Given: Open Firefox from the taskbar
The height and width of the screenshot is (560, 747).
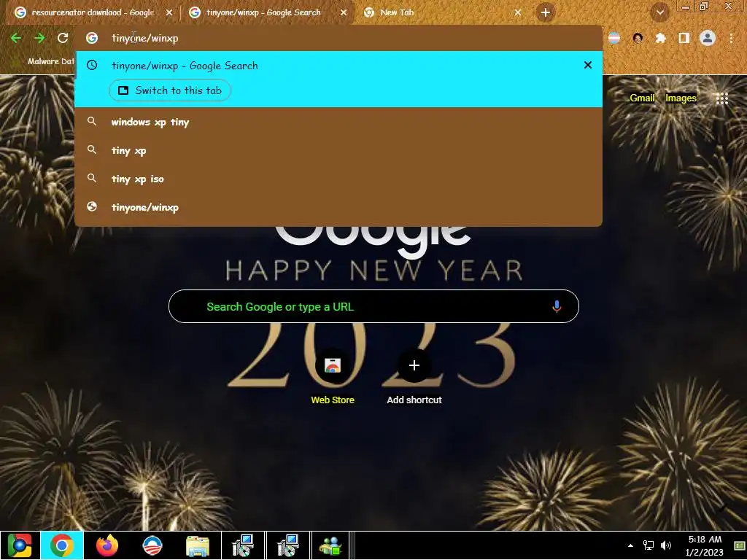Looking at the screenshot, I should pyautogui.click(x=107, y=545).
